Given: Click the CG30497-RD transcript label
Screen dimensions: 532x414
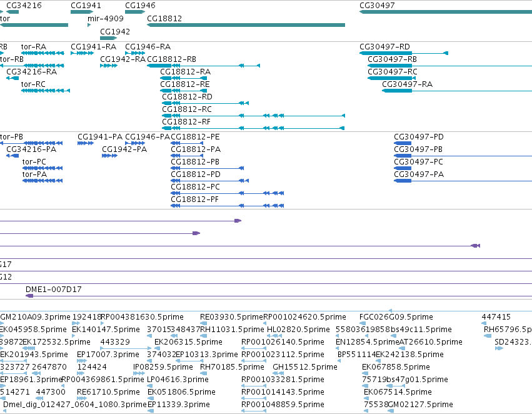Looking at the screenshot, I should point(384,46).
